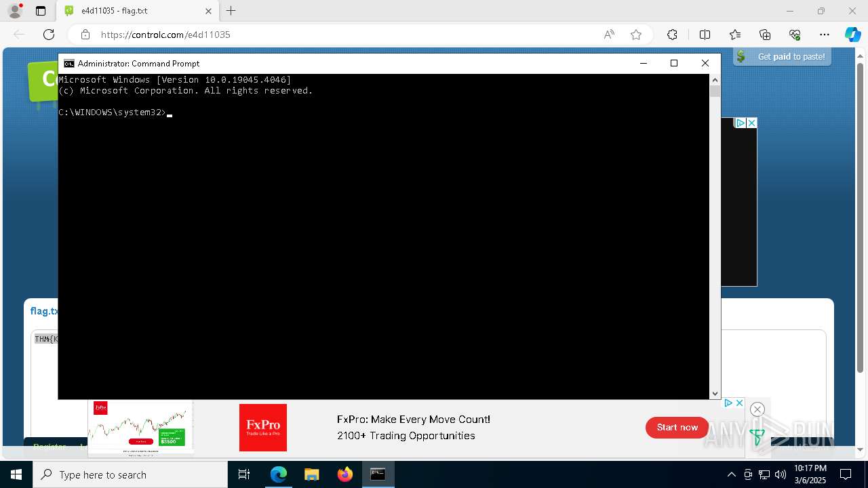Close the side advertisement X icon
The width and height of the screenshot is (868, 488).
point(751,123)
